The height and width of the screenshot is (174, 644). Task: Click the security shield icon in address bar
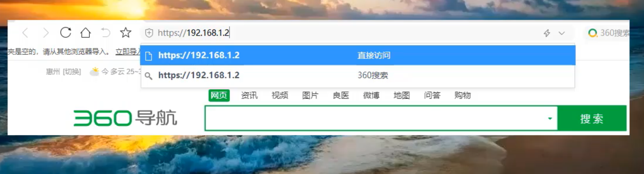(149, 33)
